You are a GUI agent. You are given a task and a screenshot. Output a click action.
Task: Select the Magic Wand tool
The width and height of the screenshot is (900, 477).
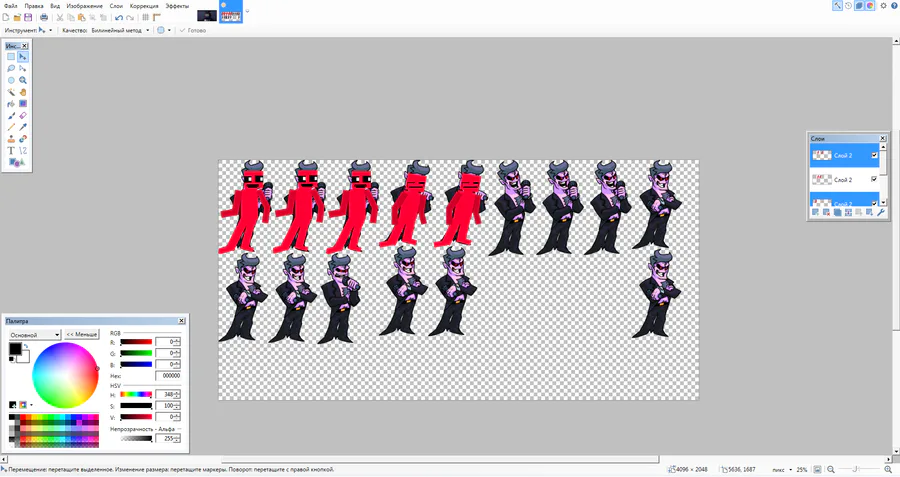[x=11, y=92]
